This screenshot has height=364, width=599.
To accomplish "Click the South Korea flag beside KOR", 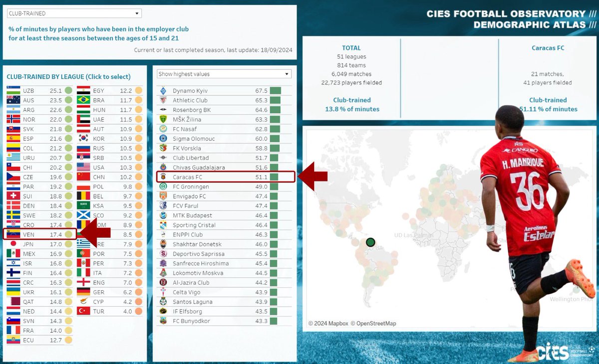I will point(83,139).
